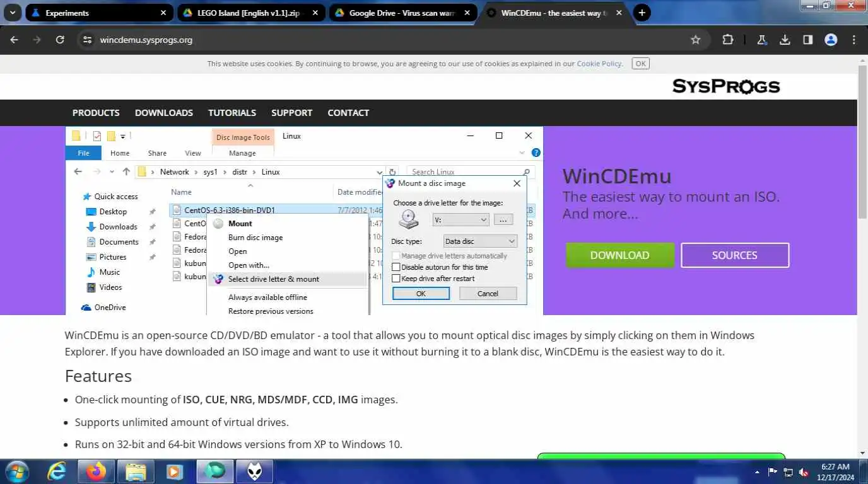Click the Explorer up-arrow icon

[126, 172]
